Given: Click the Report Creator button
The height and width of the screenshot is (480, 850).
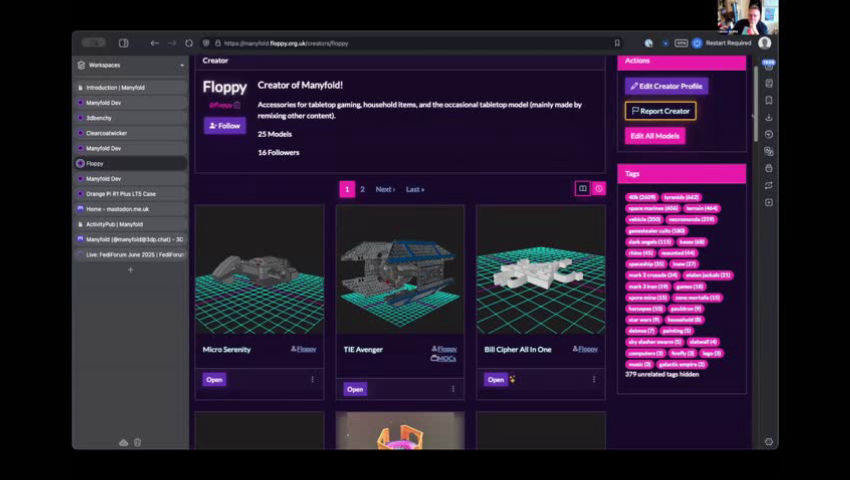Looking at the screenshot, I should [x=660, y=111].
